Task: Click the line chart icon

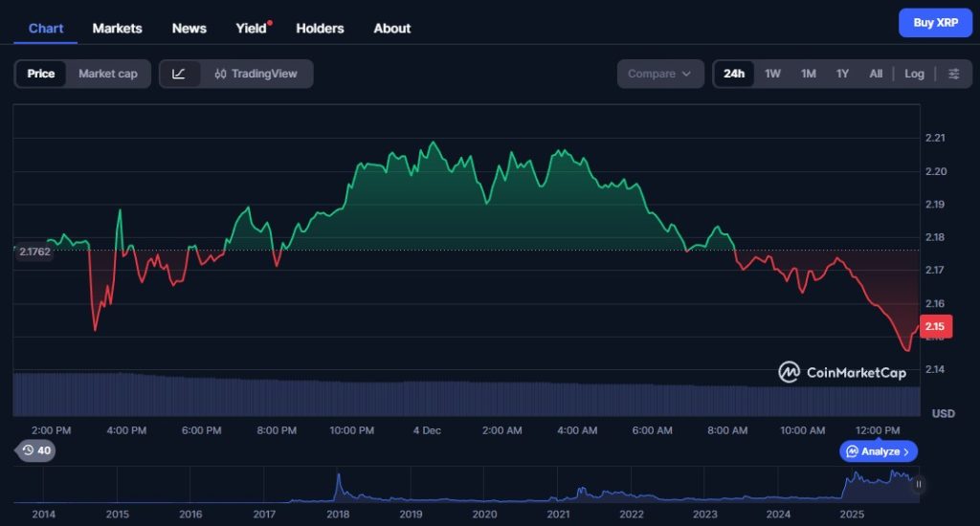Action: pos(179,74)
